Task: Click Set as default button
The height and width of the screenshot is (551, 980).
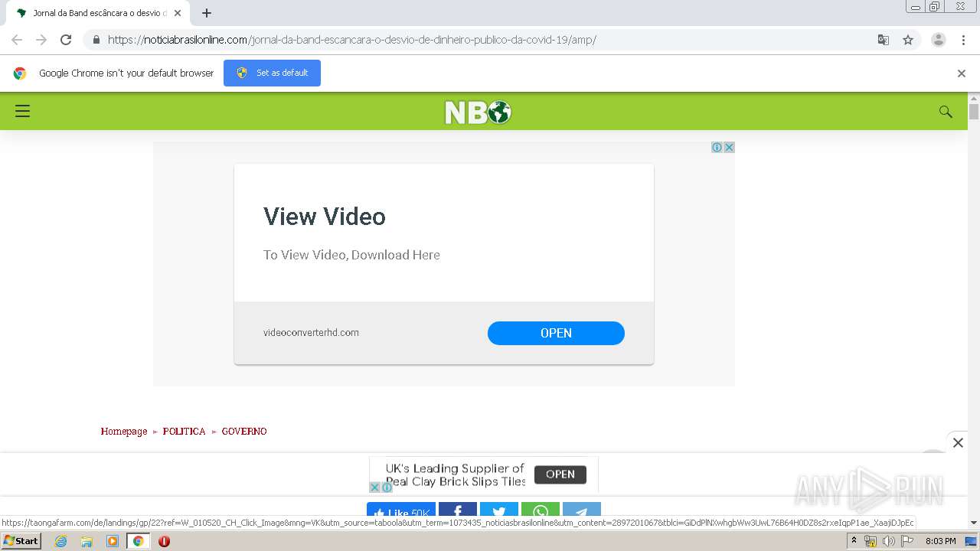Action: pos(272,73)
